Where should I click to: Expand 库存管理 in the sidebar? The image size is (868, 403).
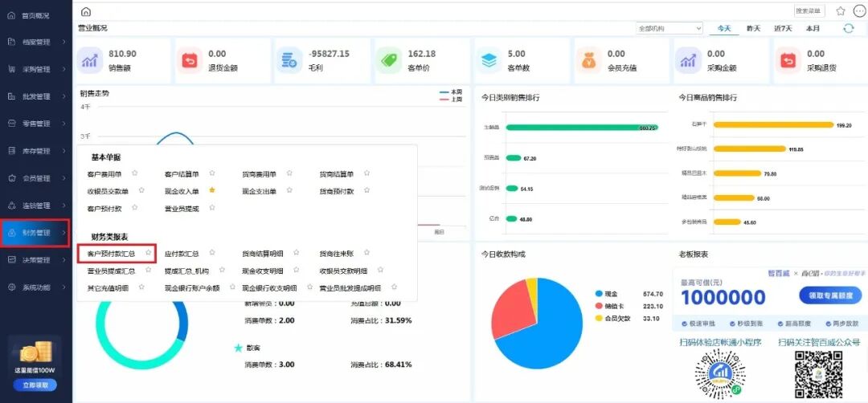[36, 151]
